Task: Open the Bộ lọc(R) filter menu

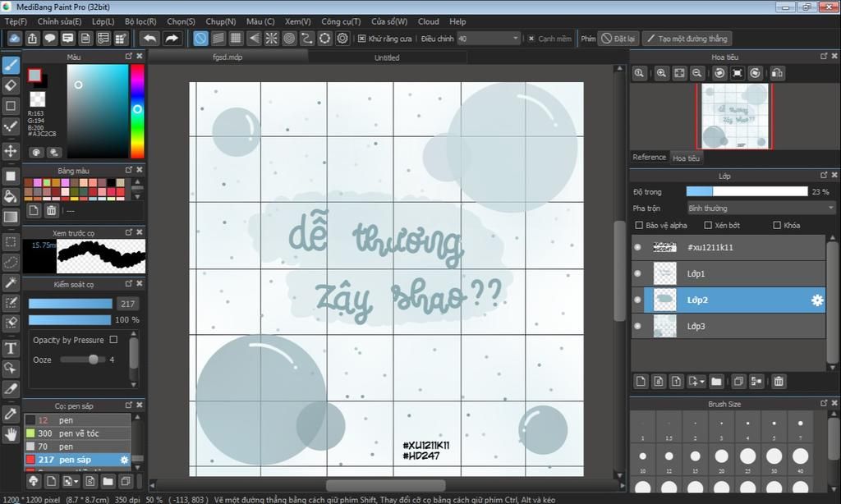Action: (140, 21)
